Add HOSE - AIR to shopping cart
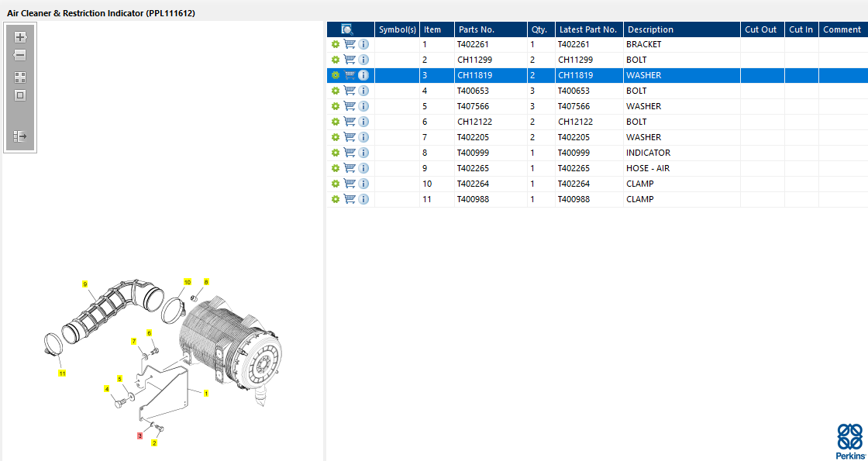The height and width of the screenshot is (461, 868). tap(350, 168)
